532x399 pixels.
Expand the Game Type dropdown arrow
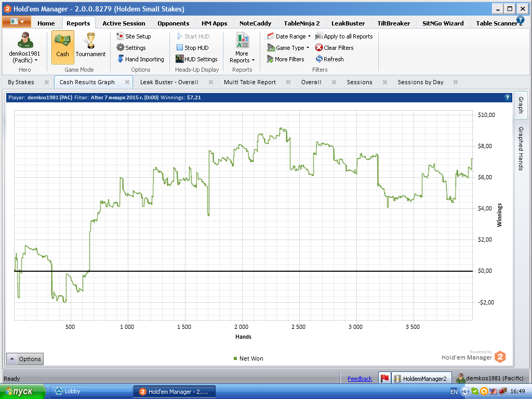pyautogui.click(x=308, y=48)
